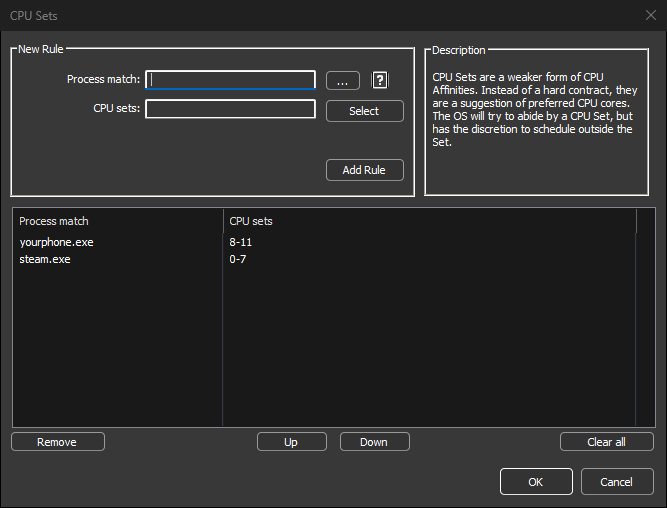Confirm with the OK button
This screenshot has width=667, height=508.
click(x=536, y=482)
